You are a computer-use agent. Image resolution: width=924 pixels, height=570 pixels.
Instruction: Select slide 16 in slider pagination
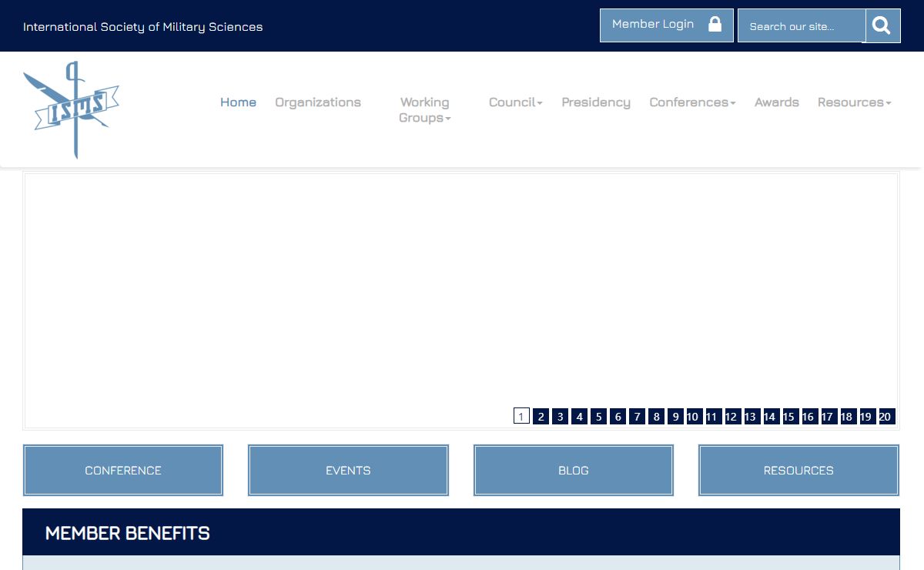808,416
